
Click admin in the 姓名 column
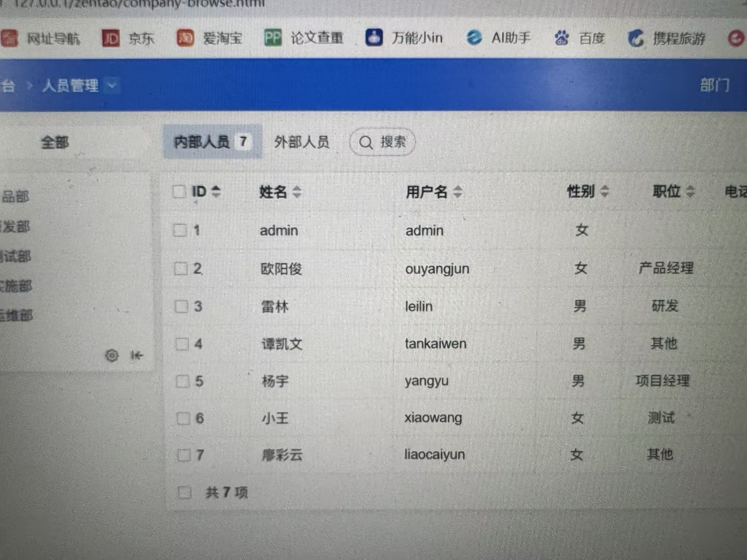[279, 231]
